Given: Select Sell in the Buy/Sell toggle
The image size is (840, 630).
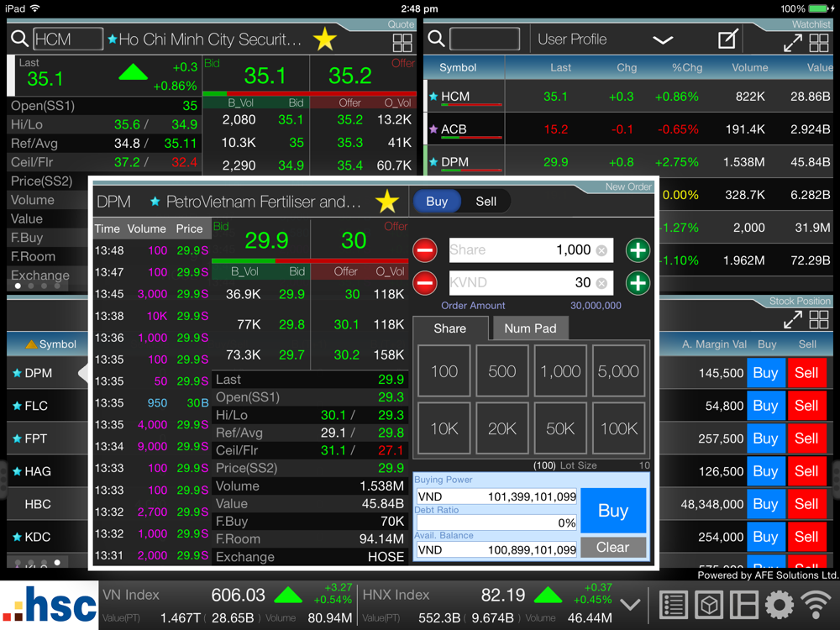Looking at the screenshot, I should coord(486,202).
